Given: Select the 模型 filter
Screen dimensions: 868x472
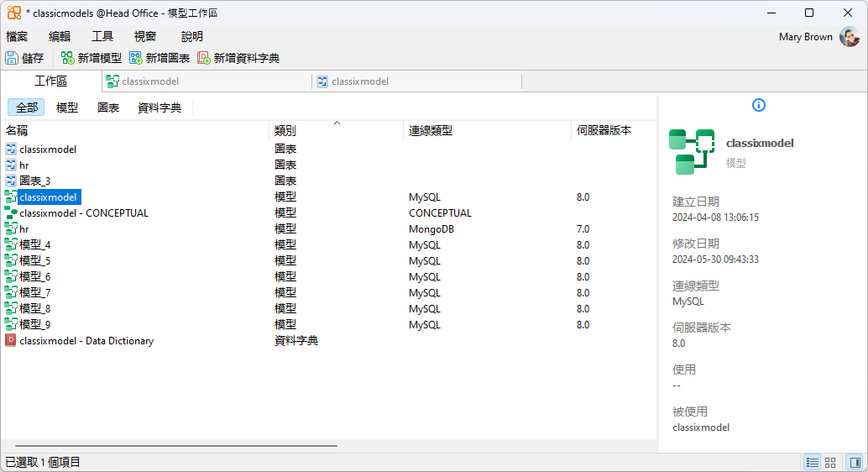Looking at the screenshot, I should tap(67, 108).
